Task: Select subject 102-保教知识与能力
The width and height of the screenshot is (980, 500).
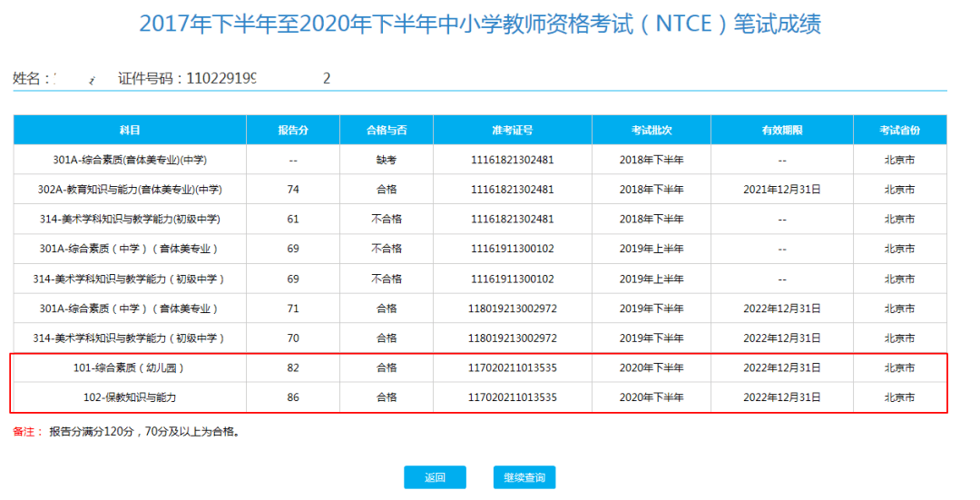Action: pos(130,397)
